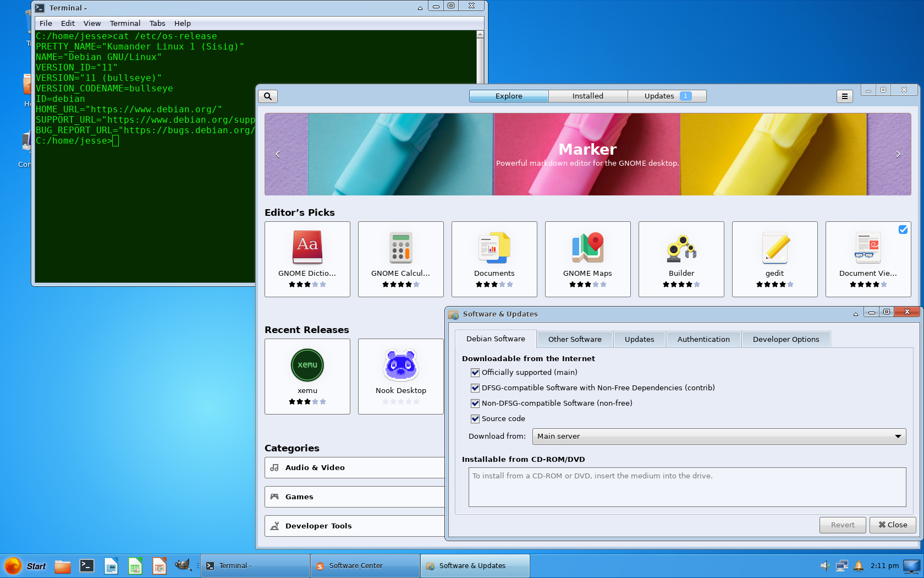
Task: Show previous banner with left arrow
Action: tap(278, 154)
